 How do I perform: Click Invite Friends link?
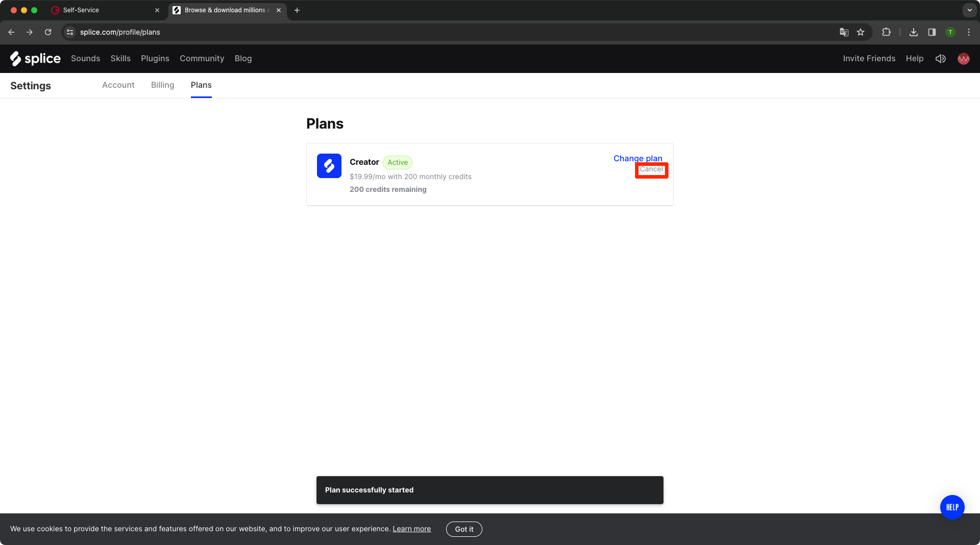[x=869, y=59]
